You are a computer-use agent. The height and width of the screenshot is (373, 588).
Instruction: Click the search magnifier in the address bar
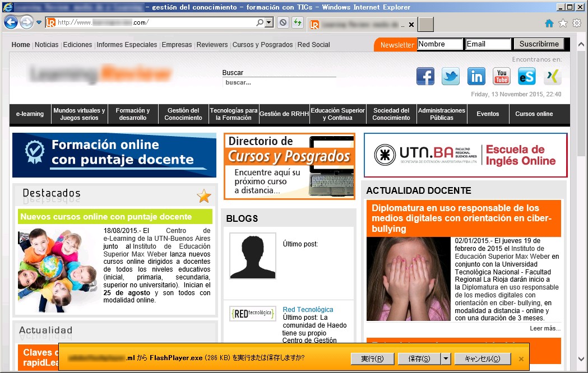coord(260,22)
